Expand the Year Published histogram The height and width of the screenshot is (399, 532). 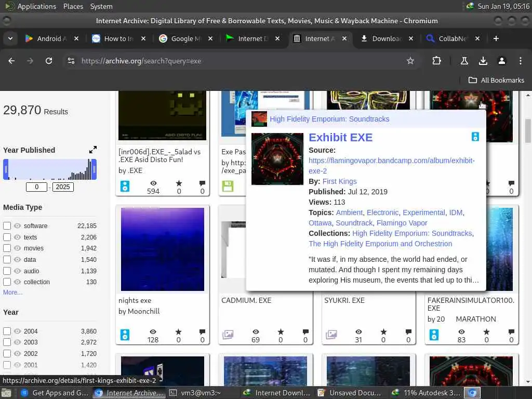pos(92,150)
